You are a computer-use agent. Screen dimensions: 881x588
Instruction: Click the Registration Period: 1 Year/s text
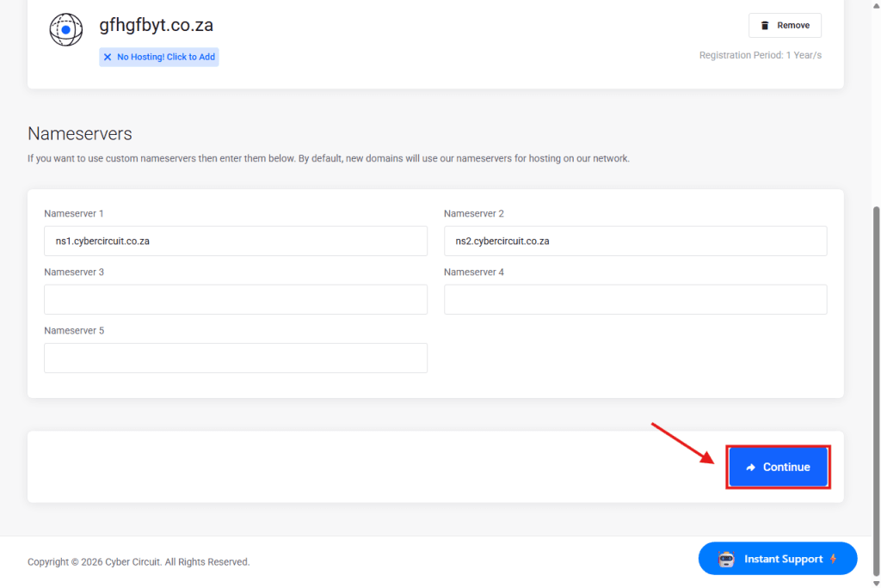tap(760, 56)
